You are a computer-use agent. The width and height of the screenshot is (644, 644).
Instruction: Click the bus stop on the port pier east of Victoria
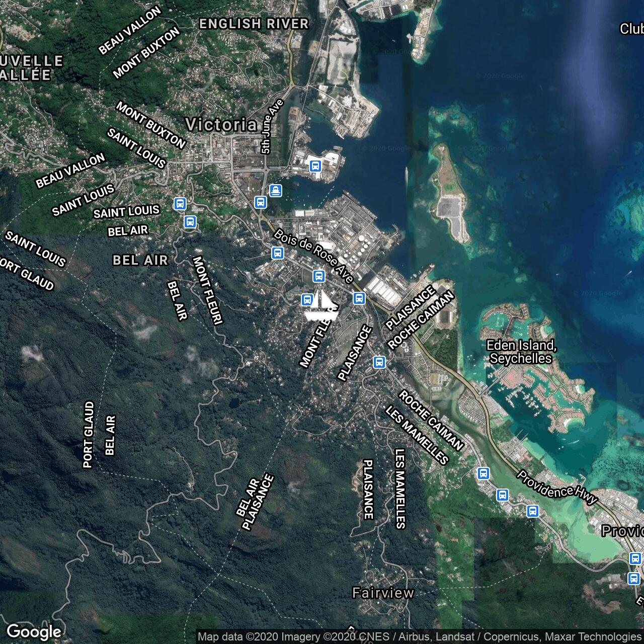pyautogui.click(x=315, y=166)
